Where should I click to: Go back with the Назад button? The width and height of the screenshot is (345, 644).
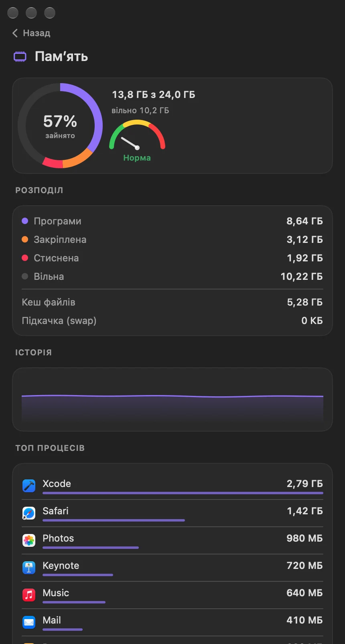pyautogui.click(x=31, y=33)
